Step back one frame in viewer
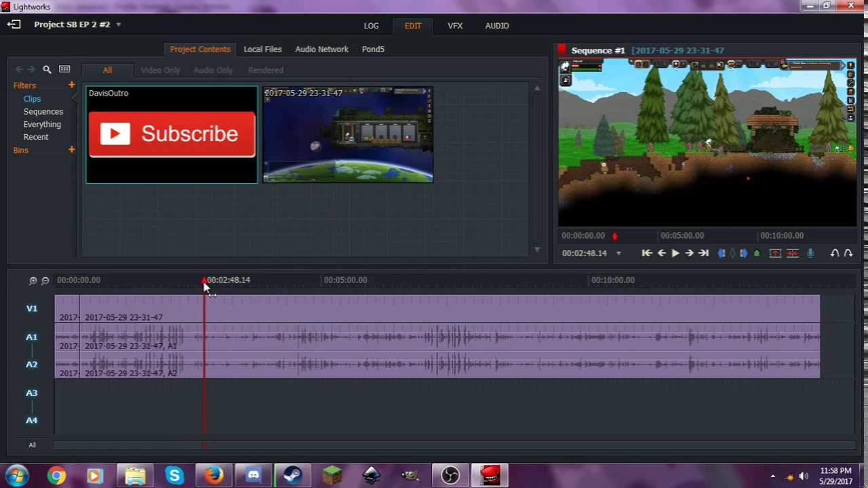This screenshot has height=488, width=868. pos(661,253)
